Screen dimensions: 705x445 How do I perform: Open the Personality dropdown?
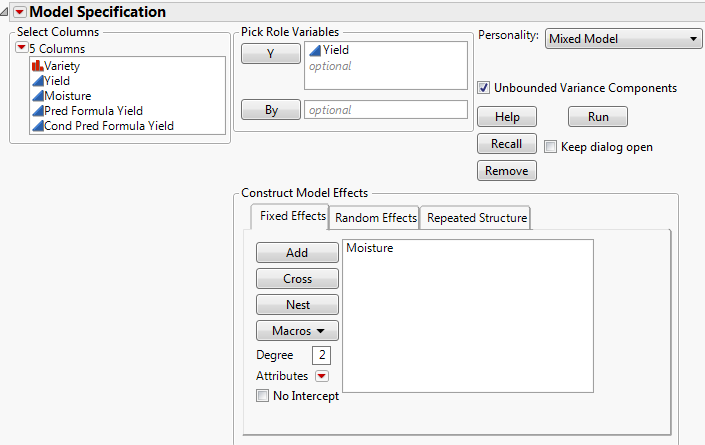[623, 39]
